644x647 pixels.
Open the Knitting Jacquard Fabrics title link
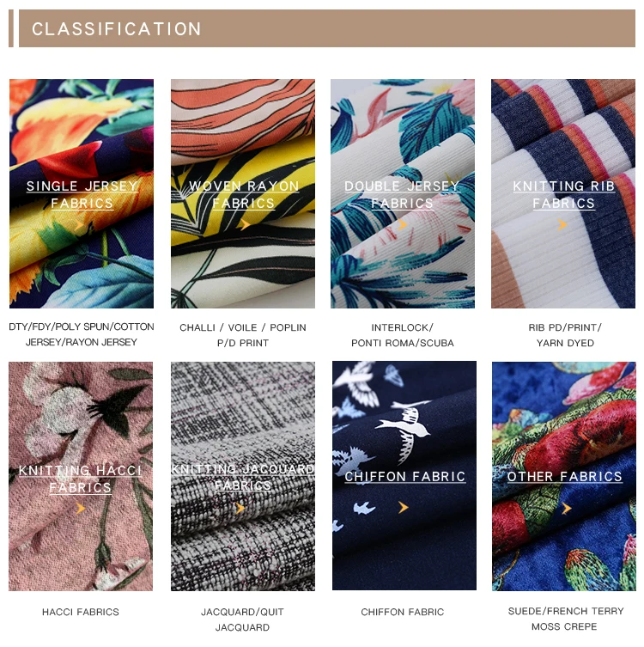click(243, 477)
